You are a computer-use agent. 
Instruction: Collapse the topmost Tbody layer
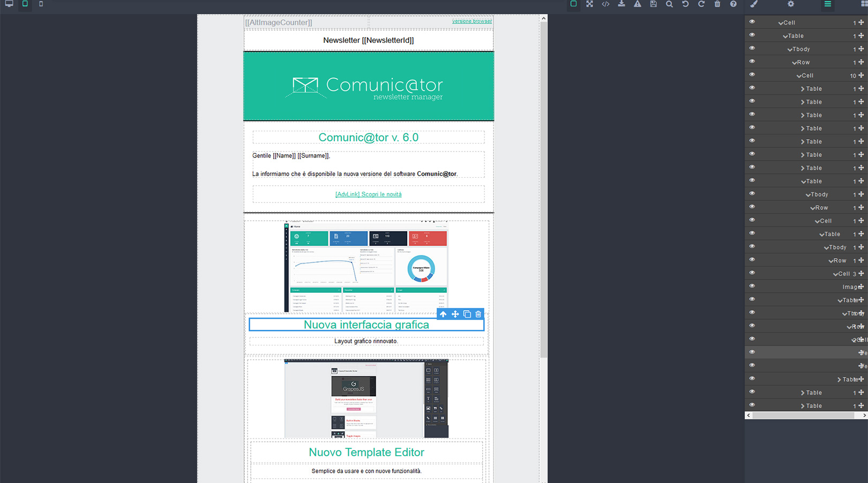[x=790, y=49]
